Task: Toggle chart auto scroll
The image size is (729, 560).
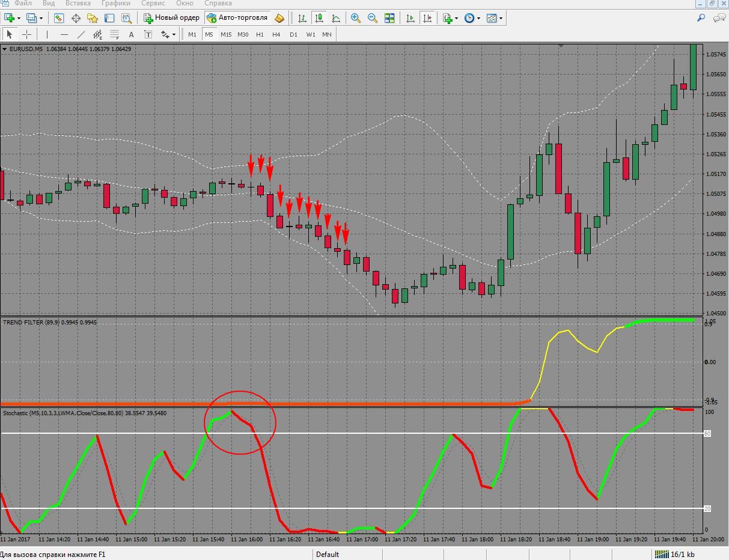Action: (410, 18)
